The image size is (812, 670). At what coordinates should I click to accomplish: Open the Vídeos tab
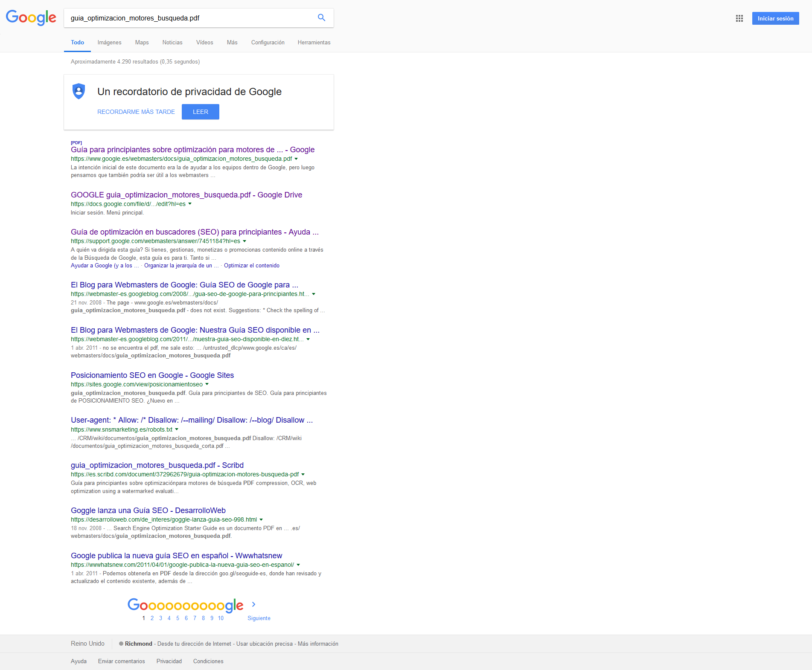205,43
